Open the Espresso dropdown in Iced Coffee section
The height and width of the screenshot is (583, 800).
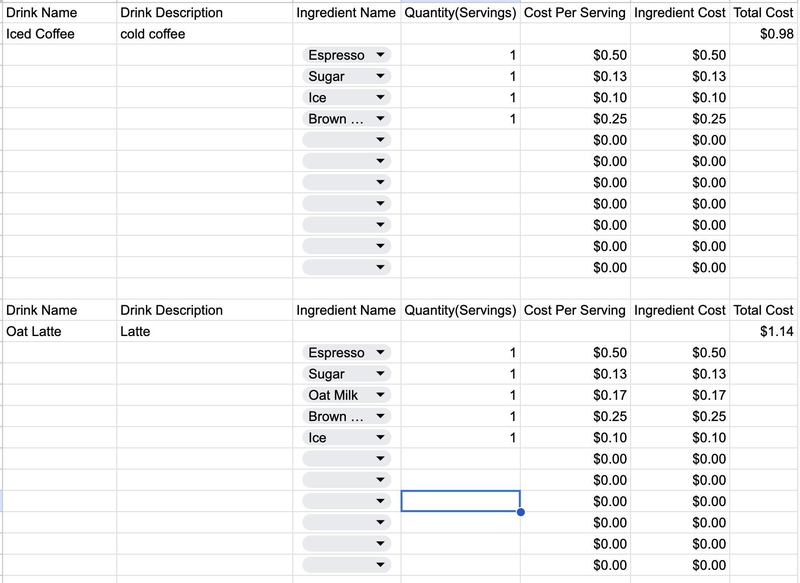[x=380, y=55]
